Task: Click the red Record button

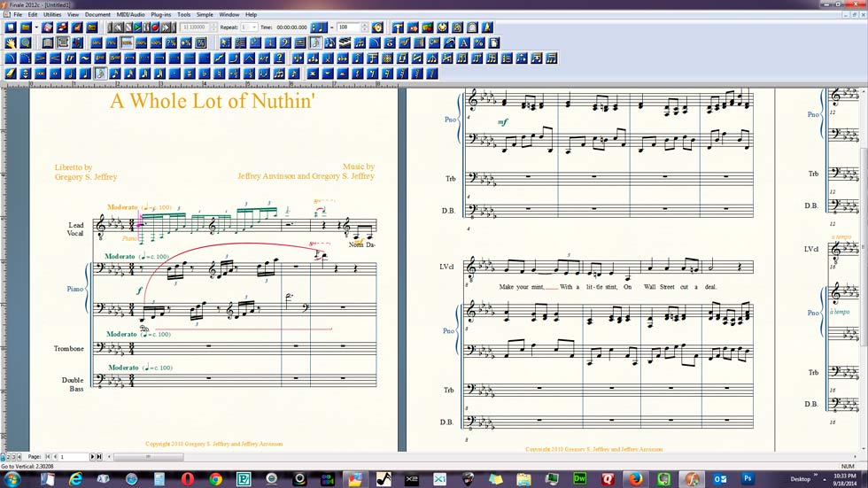Action: click(x=156, y=27)
